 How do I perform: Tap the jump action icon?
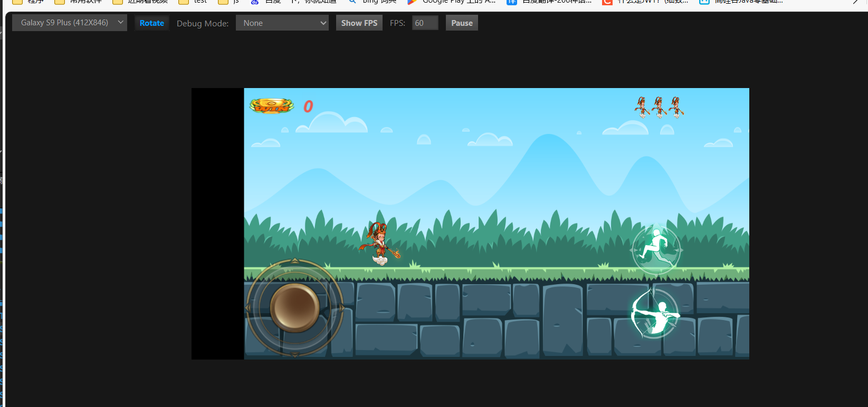pos(656,250)
